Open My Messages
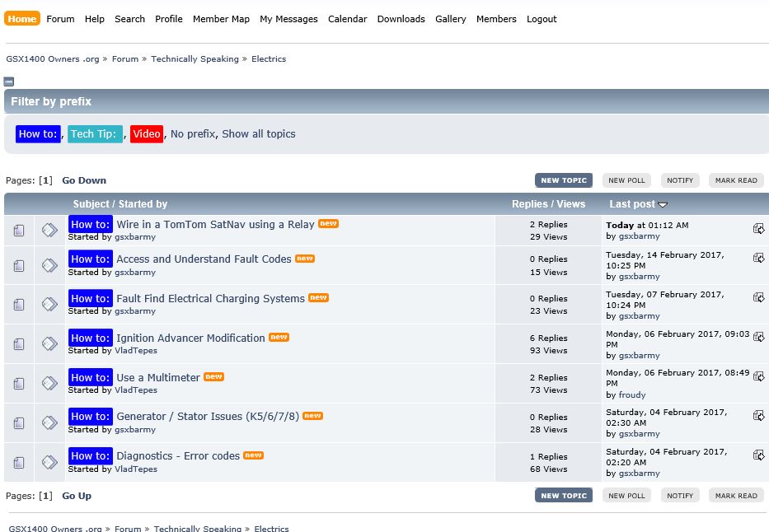 [x=288, y=19]
